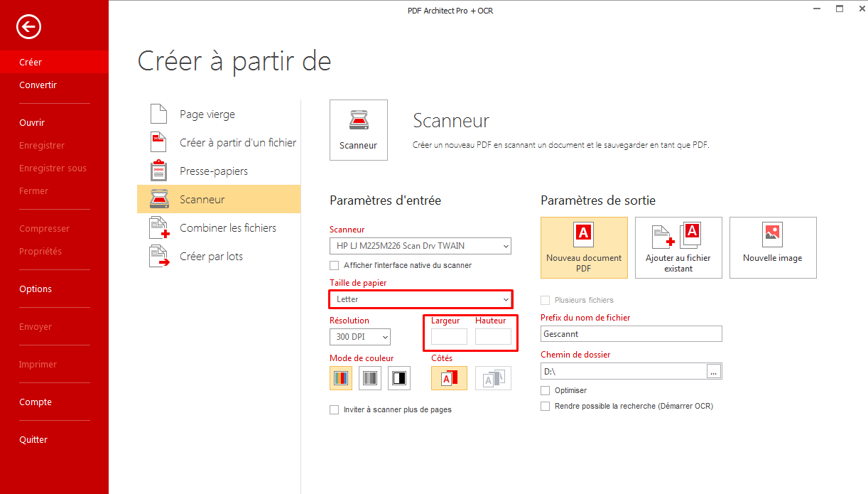Start scanning with the large Scanneur button

click(359, 130)
